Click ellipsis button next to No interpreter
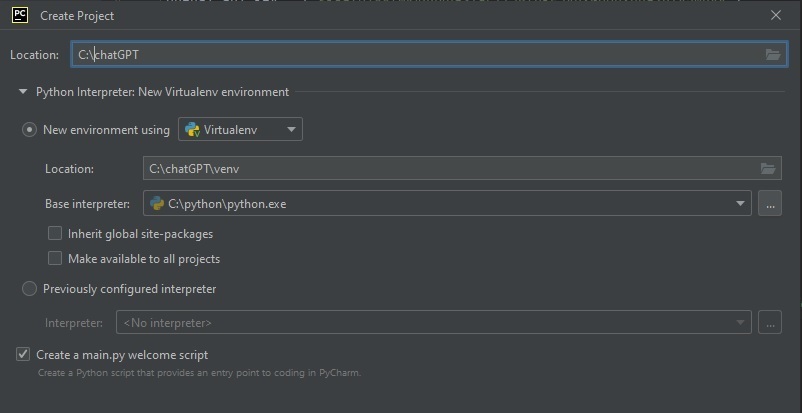 pyautogui.click(x=769, y=323)
